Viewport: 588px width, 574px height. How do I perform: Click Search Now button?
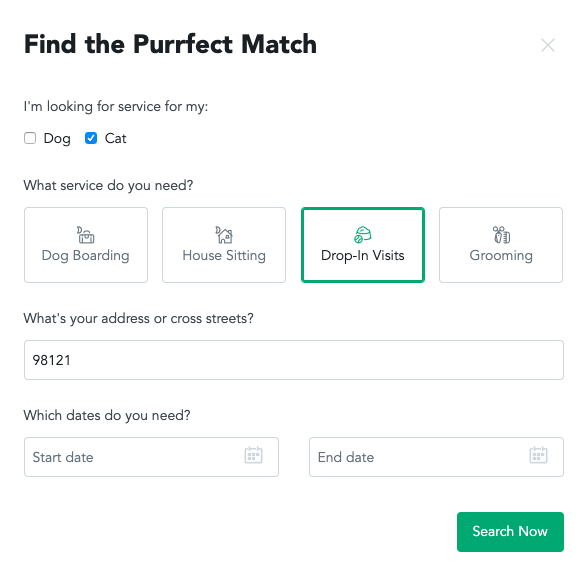[x=510, y=532]
